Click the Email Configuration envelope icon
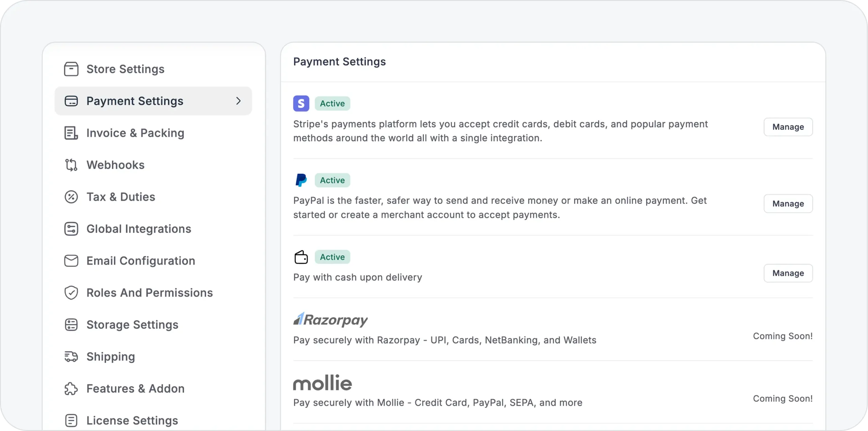 pos(71,261)
